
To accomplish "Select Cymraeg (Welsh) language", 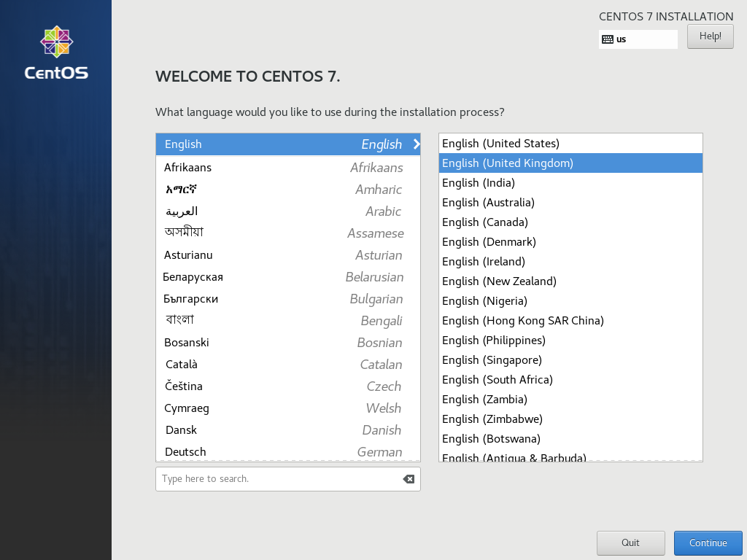I will pos(287,408).
